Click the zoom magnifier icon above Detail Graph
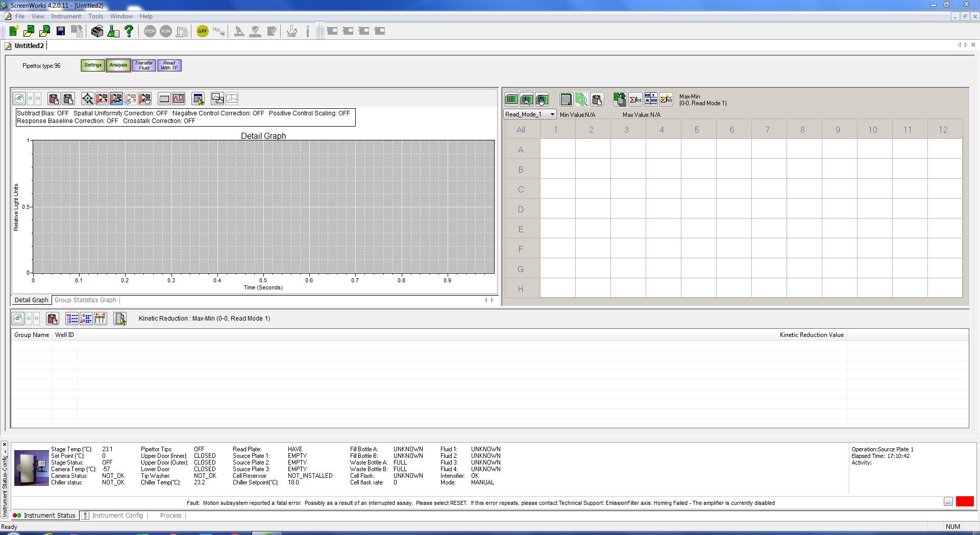Viewport: 980px width, 535px height. [x=87, y=99]
